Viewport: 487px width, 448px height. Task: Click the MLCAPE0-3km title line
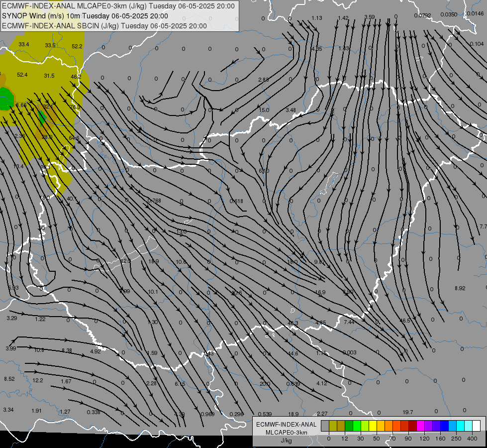118,6
